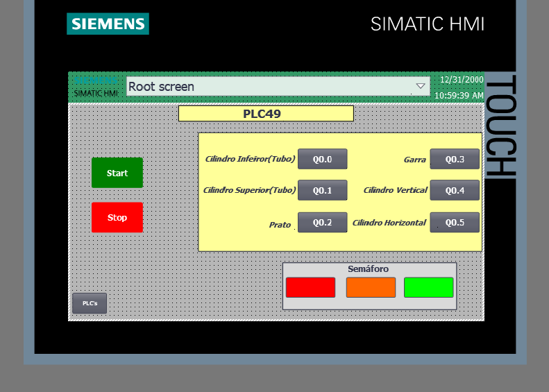Toggle output Q0.0 for Cilindro Inferior
Image resolution: width=549 pixels, height=392 pixels.
(323, 159)
